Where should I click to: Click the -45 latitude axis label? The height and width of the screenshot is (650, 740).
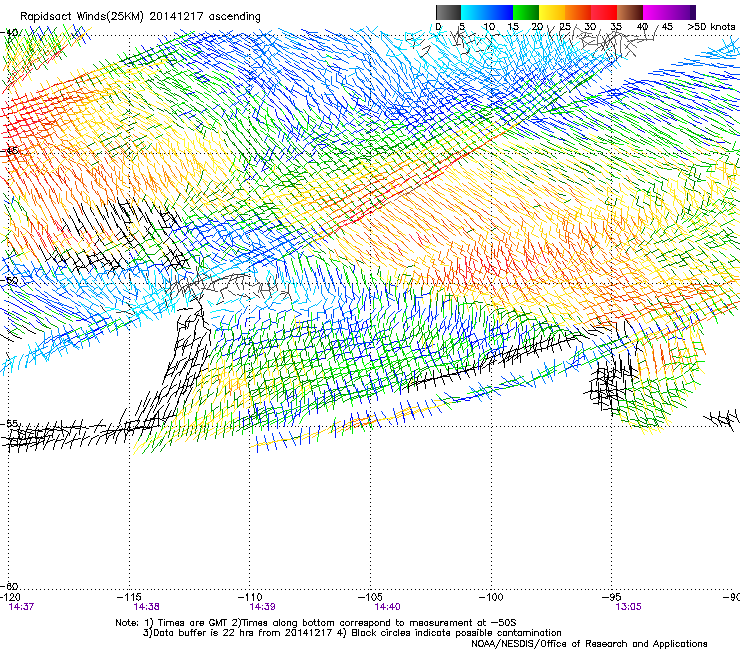10,151
